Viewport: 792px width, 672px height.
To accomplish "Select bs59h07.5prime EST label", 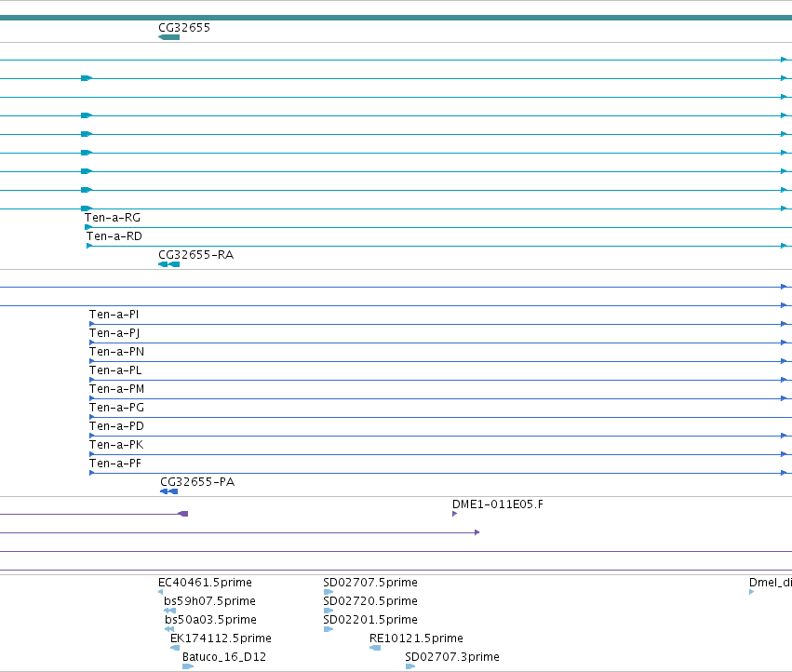I will pos(209,601).
